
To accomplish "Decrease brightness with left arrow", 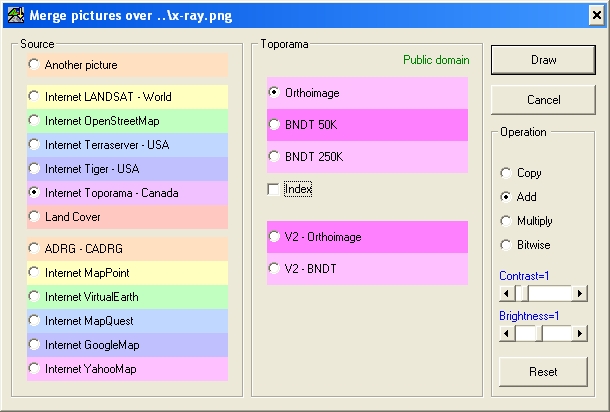I will [x=507, y=333].
